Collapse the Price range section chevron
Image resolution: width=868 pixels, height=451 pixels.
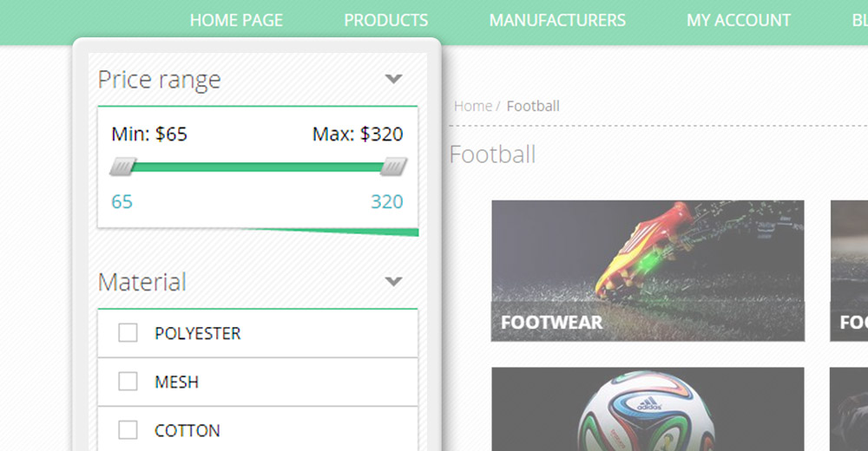[393, 79]
